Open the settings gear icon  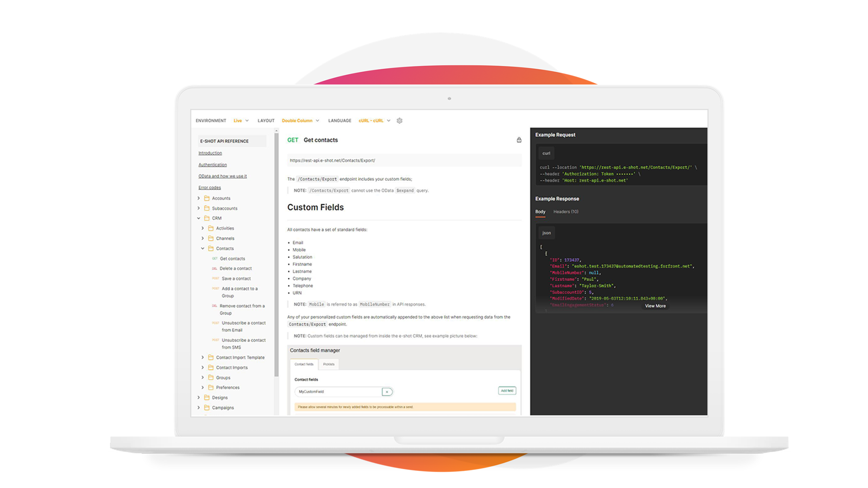(399, 121)
